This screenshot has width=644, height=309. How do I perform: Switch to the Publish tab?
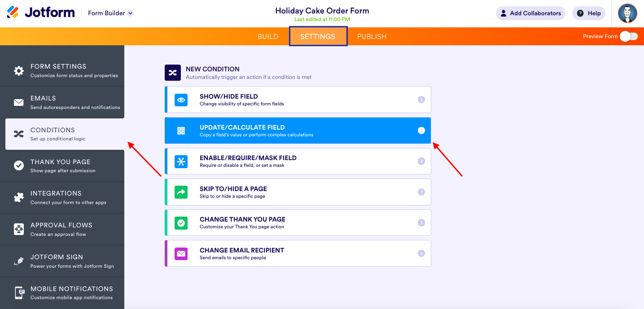tap(372, 36)
